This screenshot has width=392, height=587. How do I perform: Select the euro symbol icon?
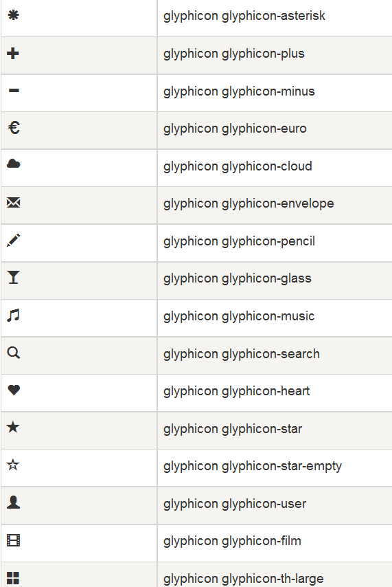coord(14,128)
